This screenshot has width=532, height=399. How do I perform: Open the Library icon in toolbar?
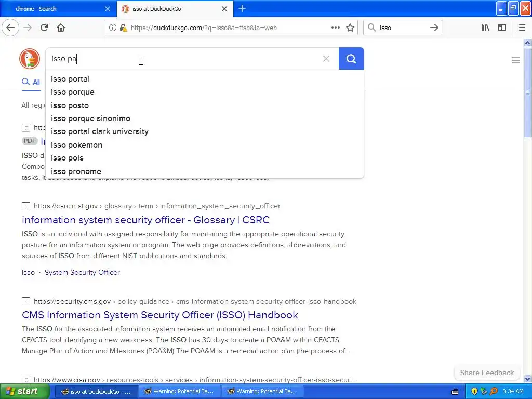point(485,28)
